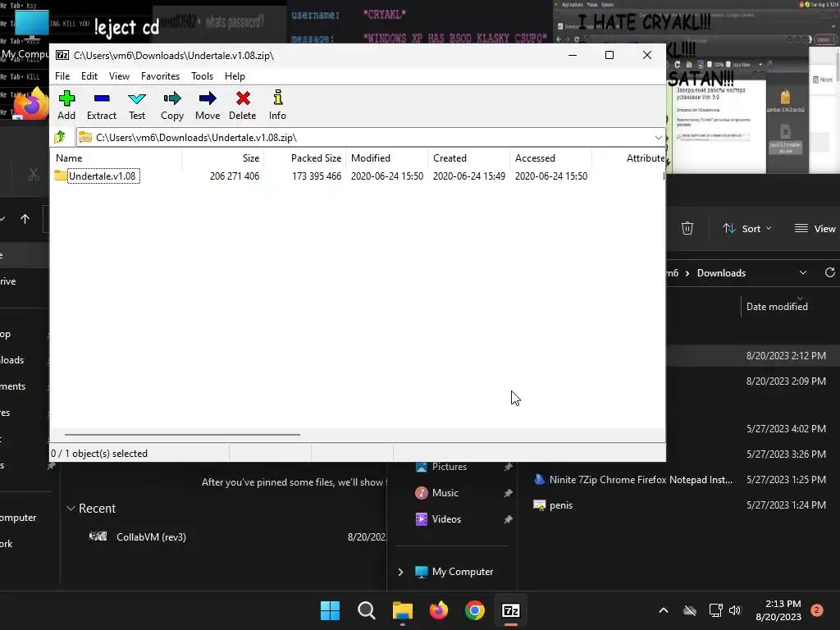Open the CollabVM (rev3) recent item
Image resolution: width=840 pixels, height=630 pixels.
(151, 536)
